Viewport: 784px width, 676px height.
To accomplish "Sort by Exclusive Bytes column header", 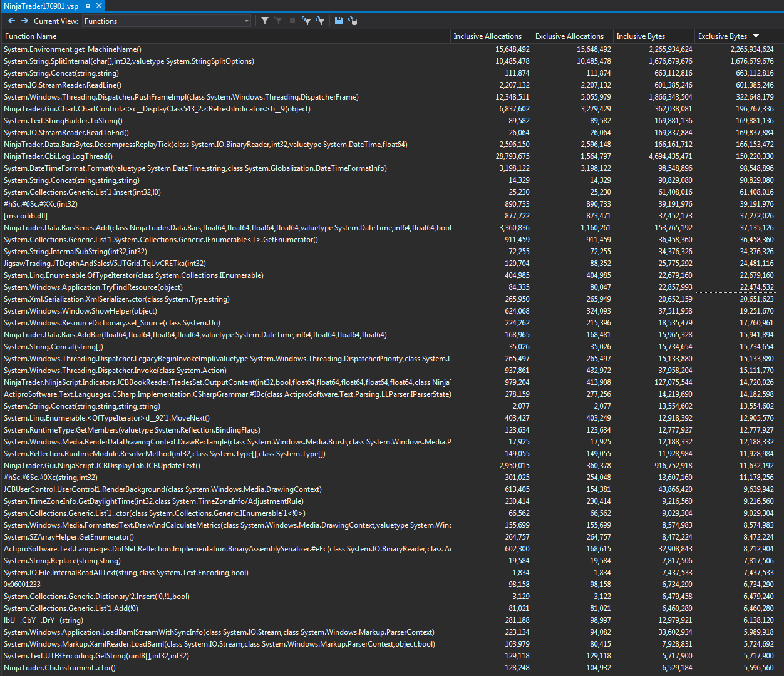I will tap(735, 36).
